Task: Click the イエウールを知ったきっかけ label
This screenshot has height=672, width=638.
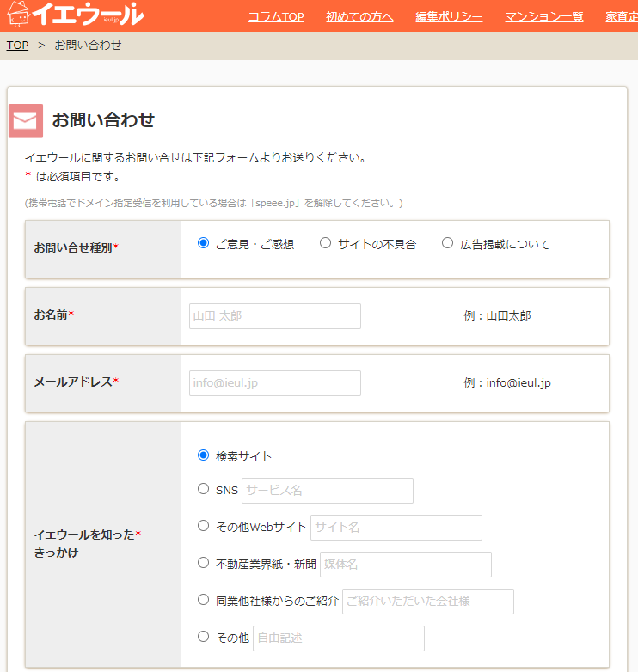Action: click(x=88, y=543)
